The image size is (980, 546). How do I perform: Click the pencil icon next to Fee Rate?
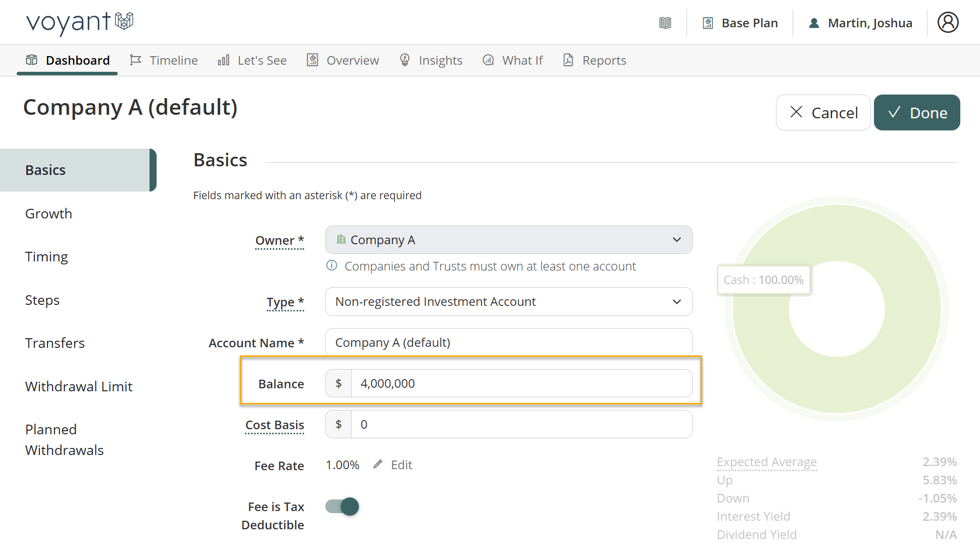click(378, 464)
